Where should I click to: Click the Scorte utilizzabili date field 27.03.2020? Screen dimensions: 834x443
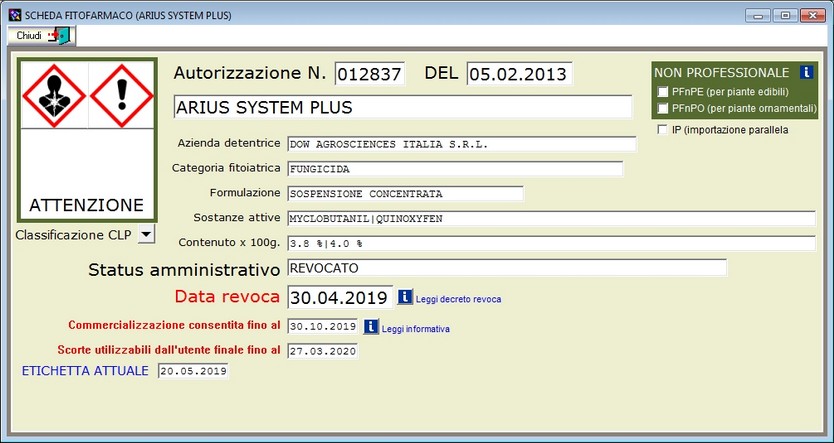tap(323, 351)
